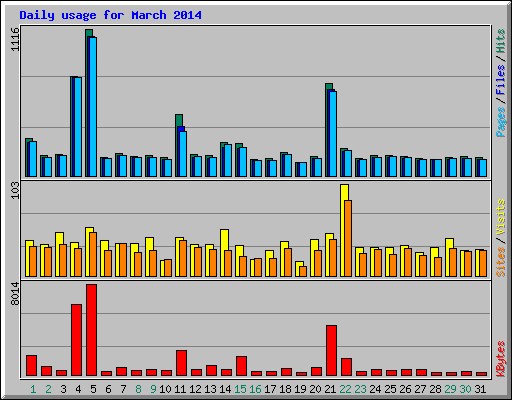Click the Files legend label
512x400 pixels.
(x=501, y=80)
